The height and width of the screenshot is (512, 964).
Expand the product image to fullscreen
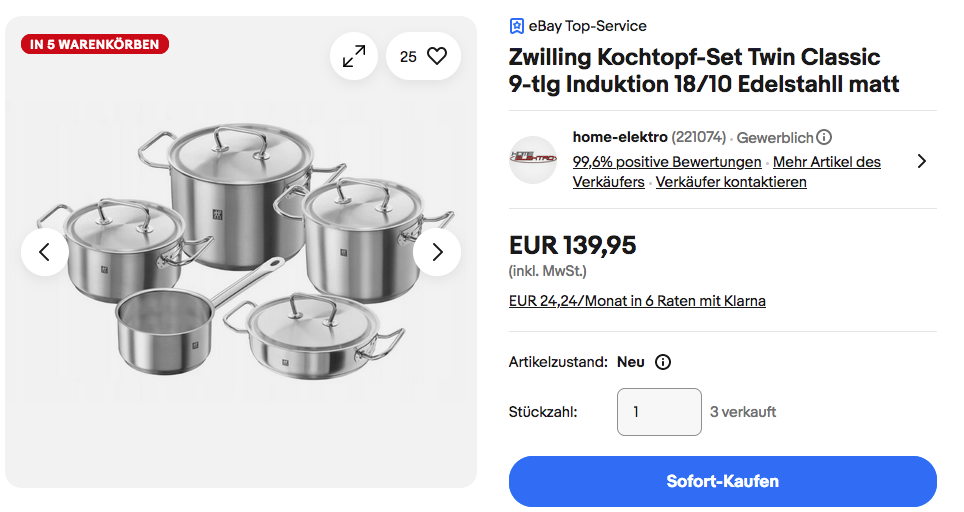(354, 57)
